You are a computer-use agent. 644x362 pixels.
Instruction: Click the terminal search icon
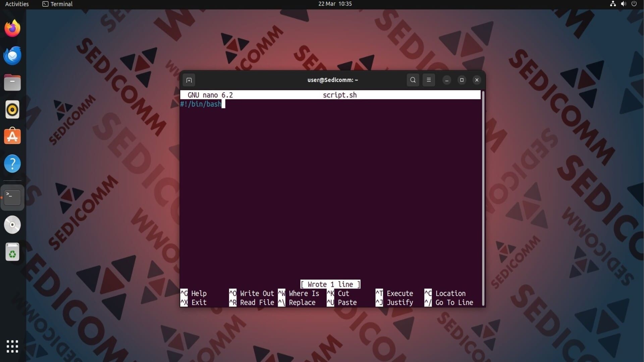(x=413, y=80)
